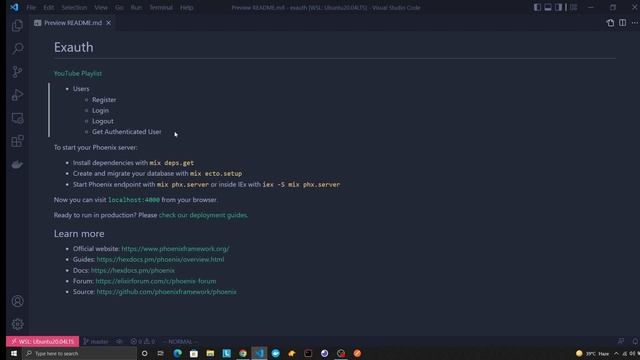Click the errors and warnings status item
This screenshot has height=360, width=640.
pos(142,341)
